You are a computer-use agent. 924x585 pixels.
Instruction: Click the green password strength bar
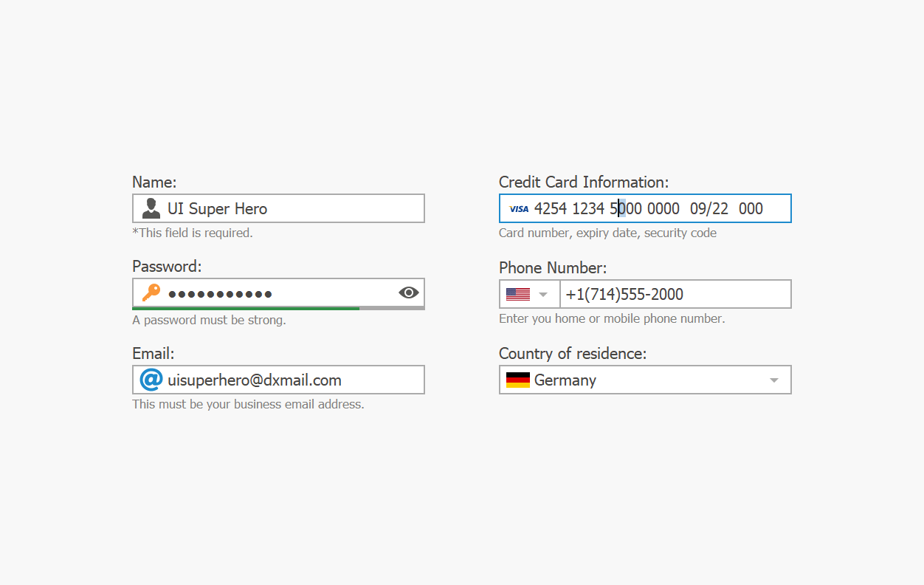click(x=246, y=308)
